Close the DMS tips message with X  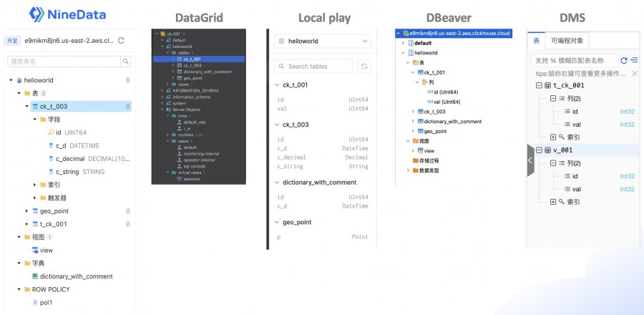(634, 74)
